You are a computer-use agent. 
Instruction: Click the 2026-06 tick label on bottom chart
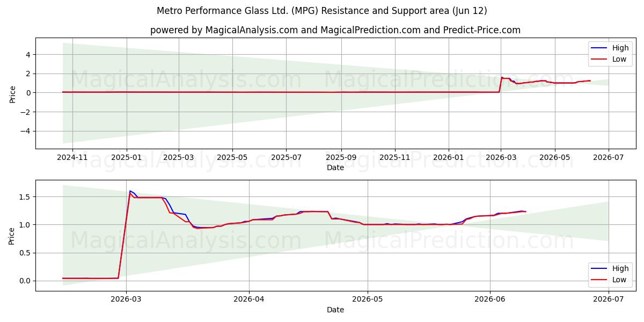pyautogui.click(x=491, y=299)
